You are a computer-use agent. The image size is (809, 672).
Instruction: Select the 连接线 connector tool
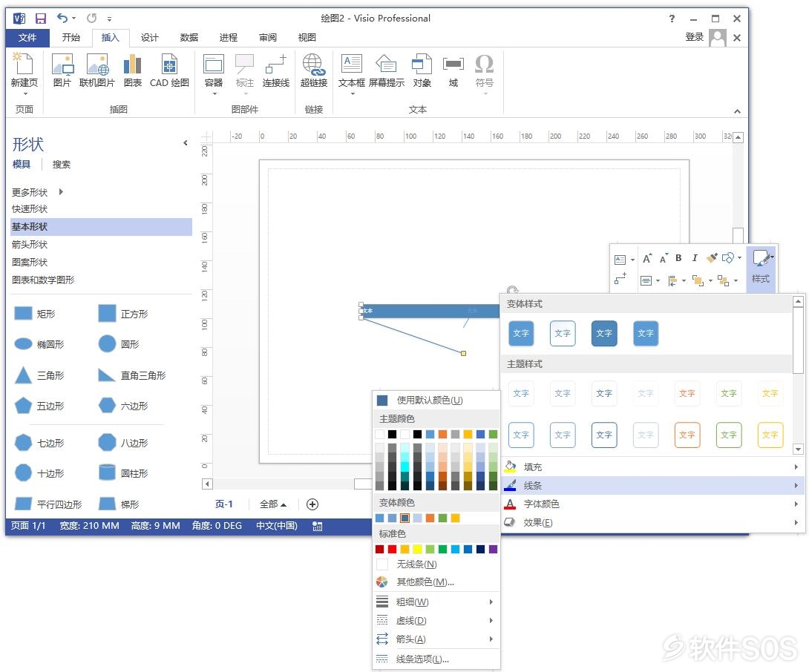pos(275,70)
